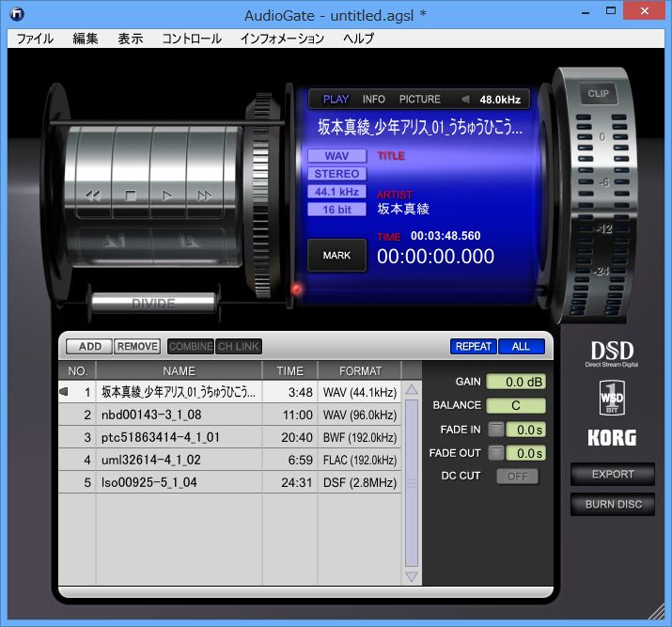Switch to the PLAY display tab

click(336, 100)
